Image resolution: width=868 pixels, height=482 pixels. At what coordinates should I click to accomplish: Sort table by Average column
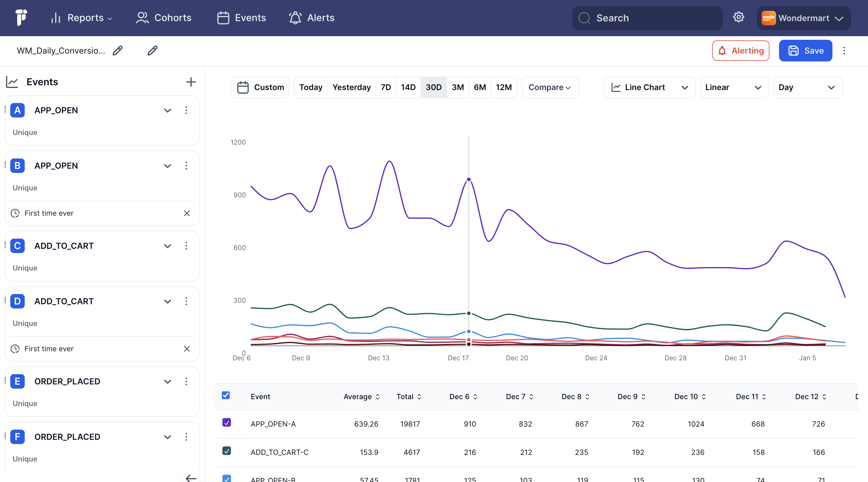click(361, 396)
